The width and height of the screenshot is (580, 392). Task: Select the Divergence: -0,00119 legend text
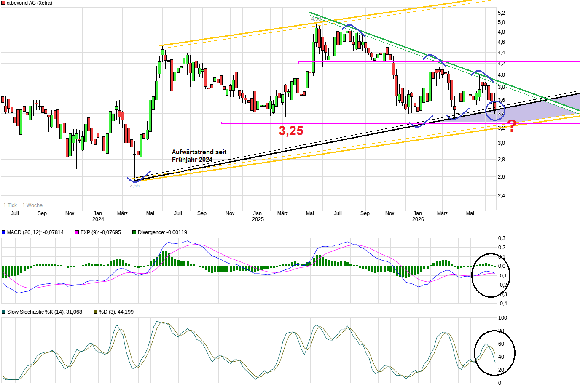tap(162, 232)
